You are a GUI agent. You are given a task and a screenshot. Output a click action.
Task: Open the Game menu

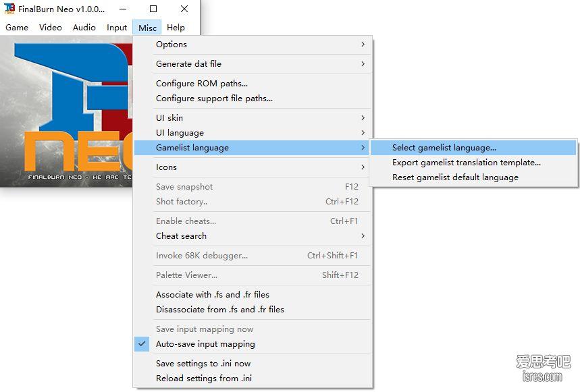pos(17,28)
